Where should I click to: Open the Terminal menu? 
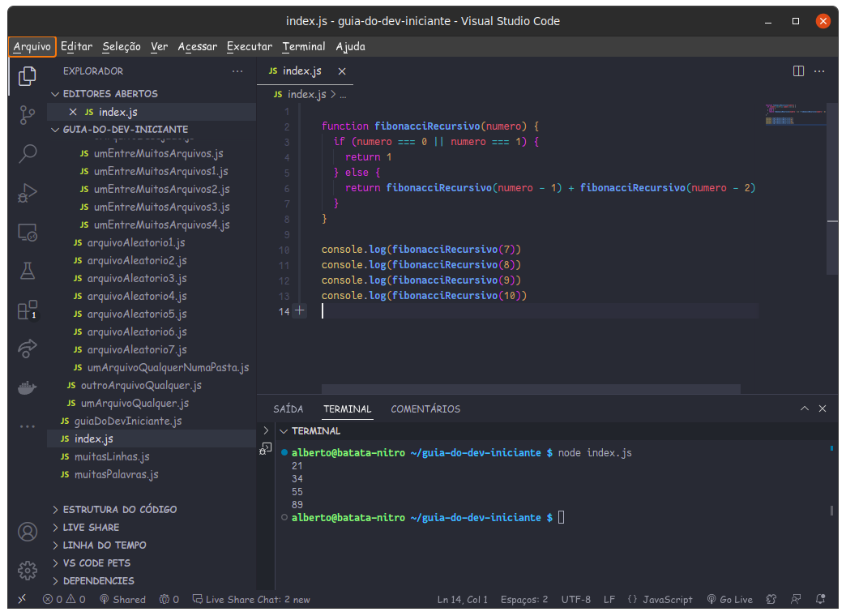[304, 46]
